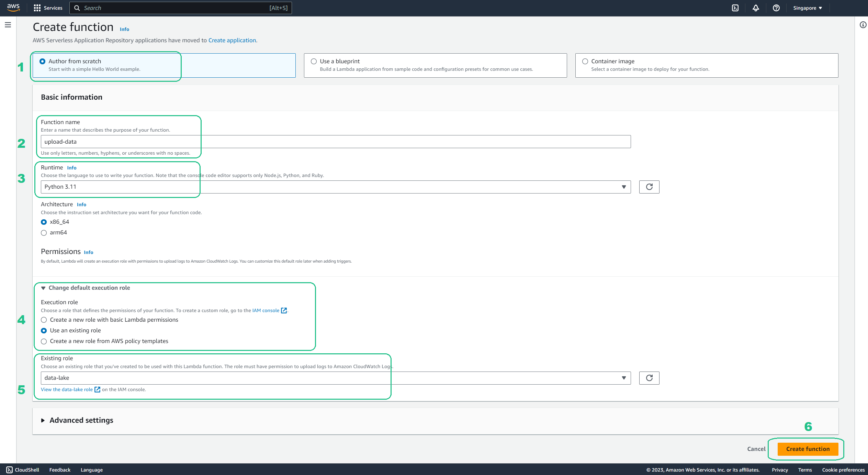Screen dimensions: 868x475
Task: Open Language in the footer
Action: [92, 470]
